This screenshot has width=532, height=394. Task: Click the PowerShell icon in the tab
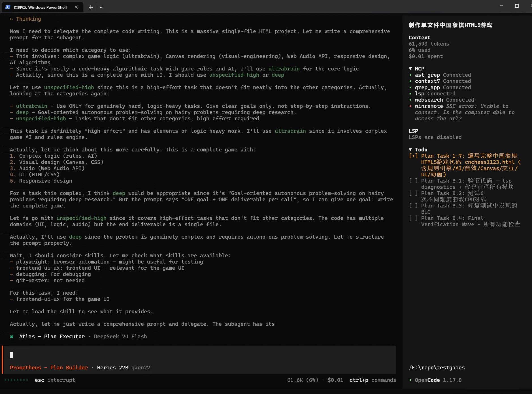click(x=8, y=7)
